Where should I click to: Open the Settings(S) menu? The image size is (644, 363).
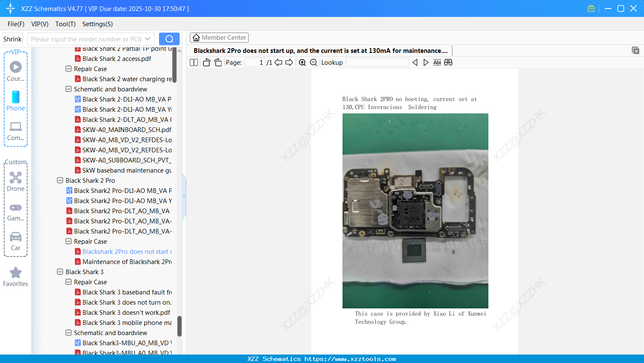tap(97, 24)
